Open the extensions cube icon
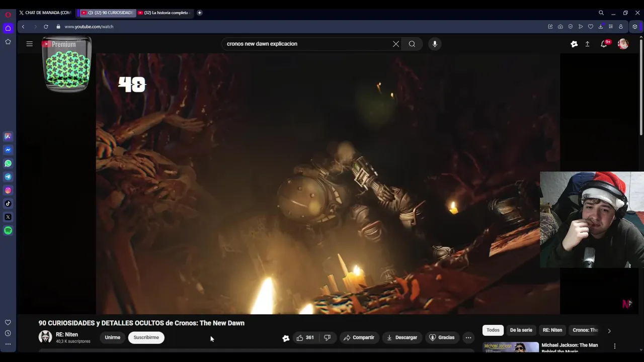644x362 pixels. coord(635,27)
